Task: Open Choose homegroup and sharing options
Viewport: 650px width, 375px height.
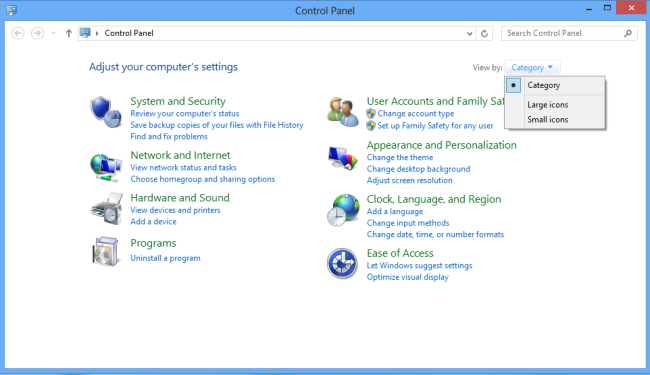Action: coord(203,179)
